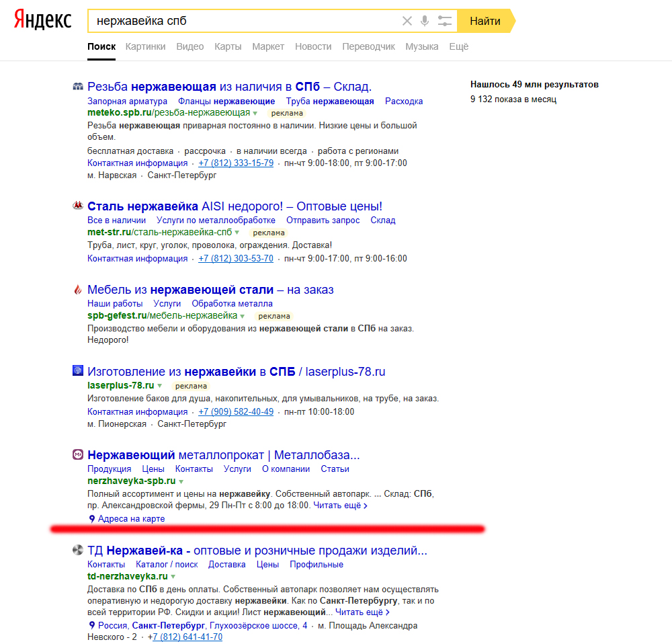Screen dimensions: 672x644
Task: Open the Карты tab
Action: [x=228, y=46]
